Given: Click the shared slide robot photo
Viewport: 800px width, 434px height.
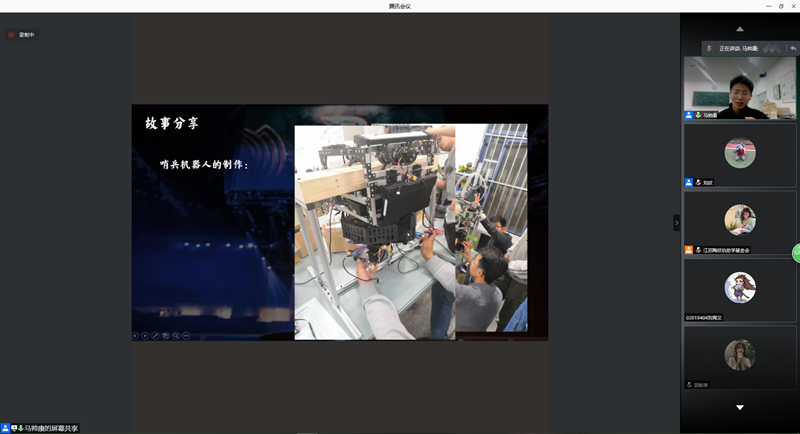Looking at the screenshot, I should 410,232.
